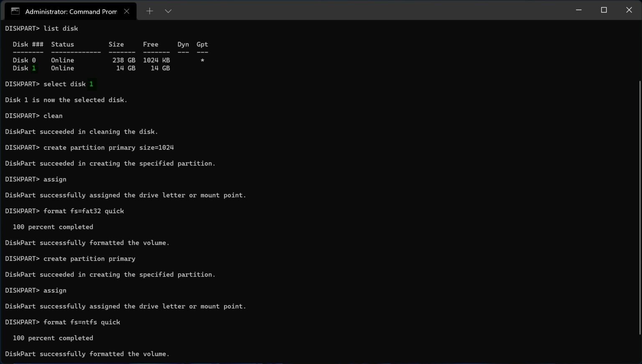Minimize the terminal window
The width and height of the screenshot is (642, 364).
coord(578,10)
